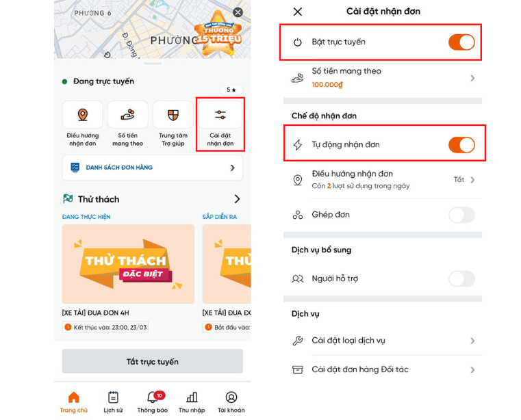This screenshot has width=521, height=420.
Task: Open Trung tâm Trợ giúp shield icon
Action: tap(173, 115)
